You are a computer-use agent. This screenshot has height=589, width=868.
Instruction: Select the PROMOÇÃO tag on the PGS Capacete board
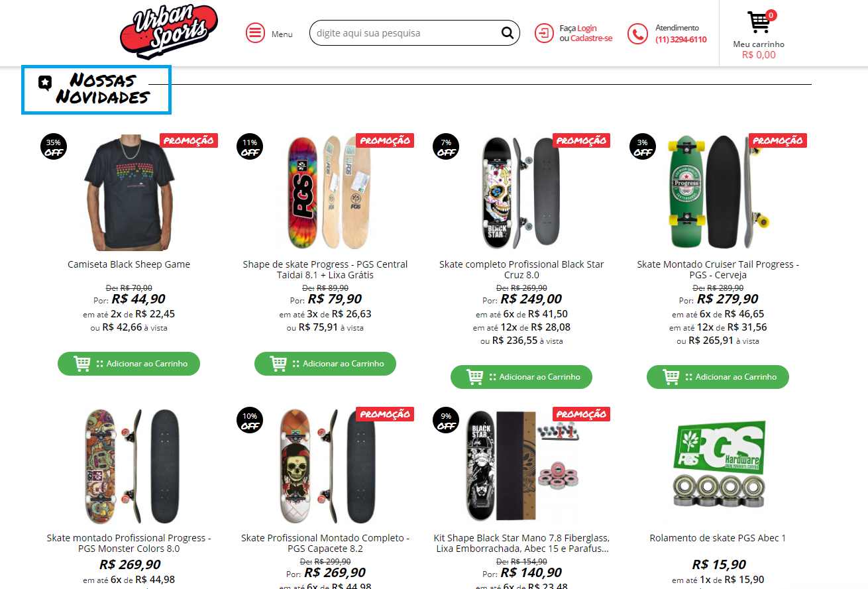[385, 414]
